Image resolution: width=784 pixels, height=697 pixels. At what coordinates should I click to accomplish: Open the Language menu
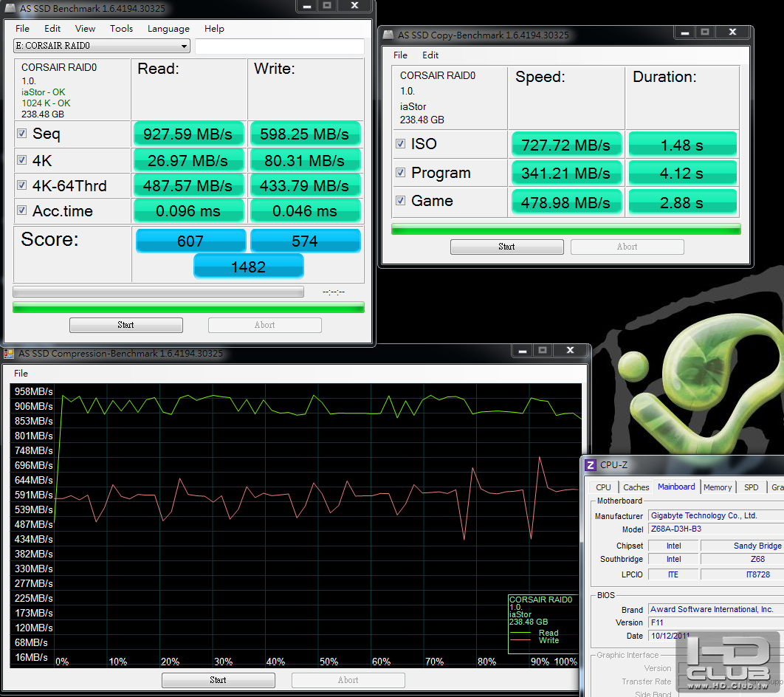pos(168,29)
